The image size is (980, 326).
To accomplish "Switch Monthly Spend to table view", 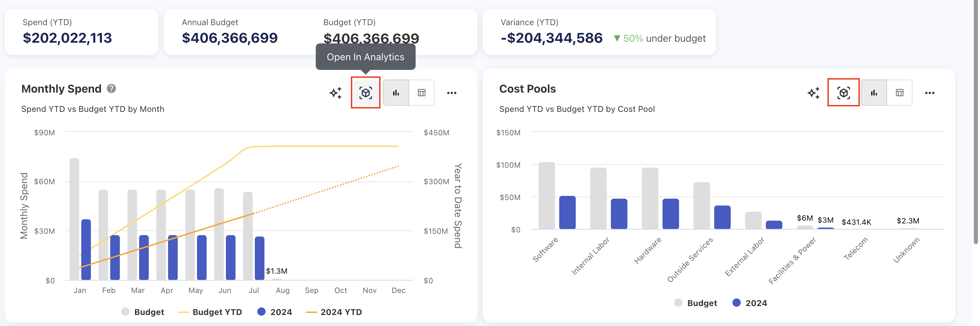I will [x=421, y=93].
